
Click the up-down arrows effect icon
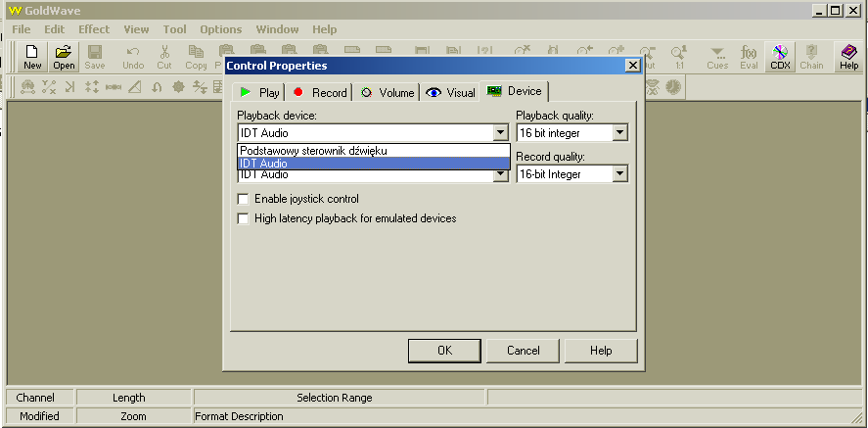click(92, 87)
